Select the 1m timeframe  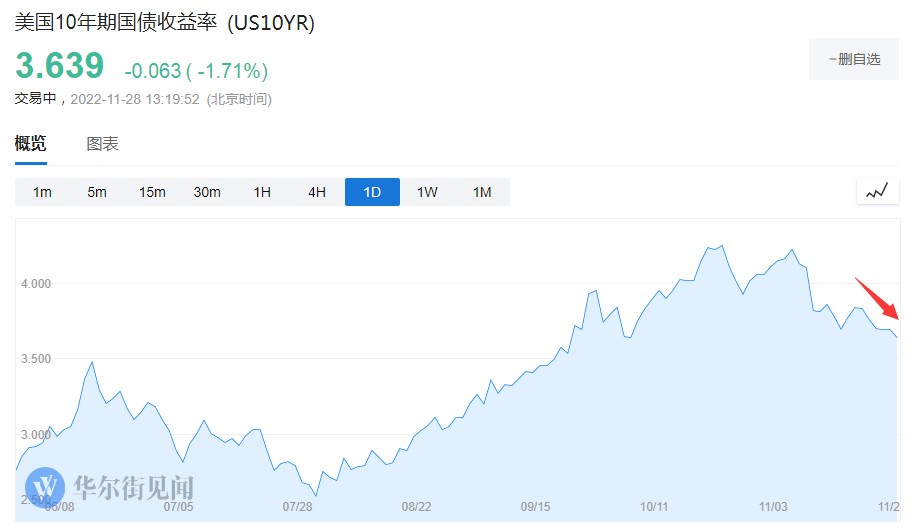tap(42, 192)
